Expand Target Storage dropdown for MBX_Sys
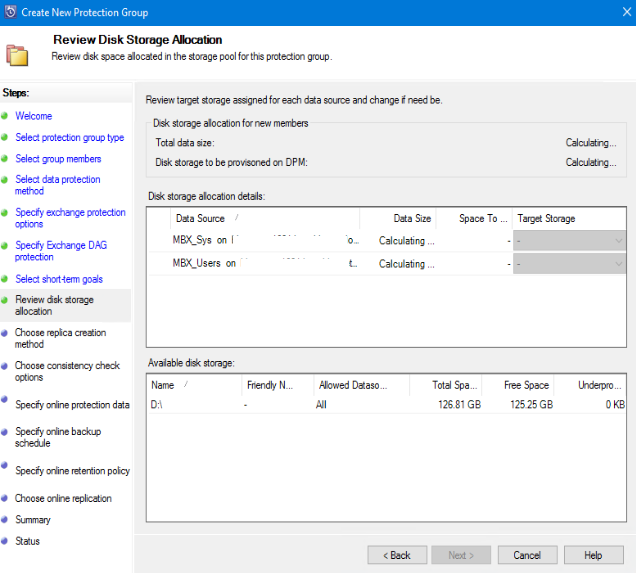This screenshot has height=573, width=636. click(x=618, y=241)
